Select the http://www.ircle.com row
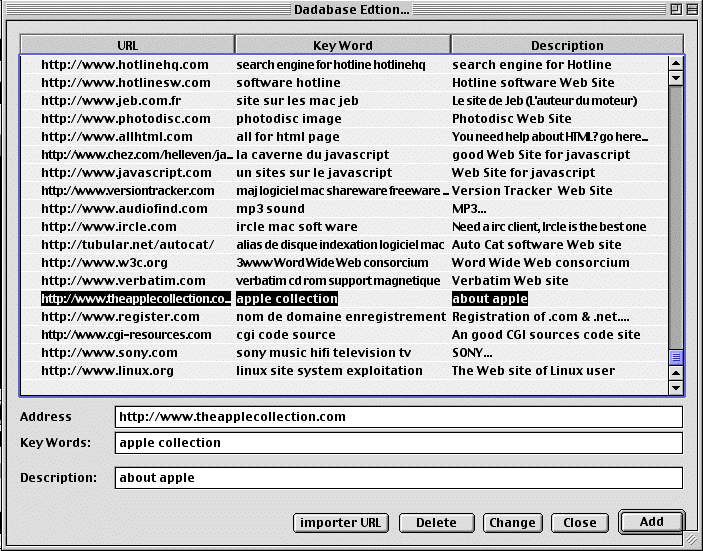This screenshot has width=703, height=551. [x=344, y=226]
